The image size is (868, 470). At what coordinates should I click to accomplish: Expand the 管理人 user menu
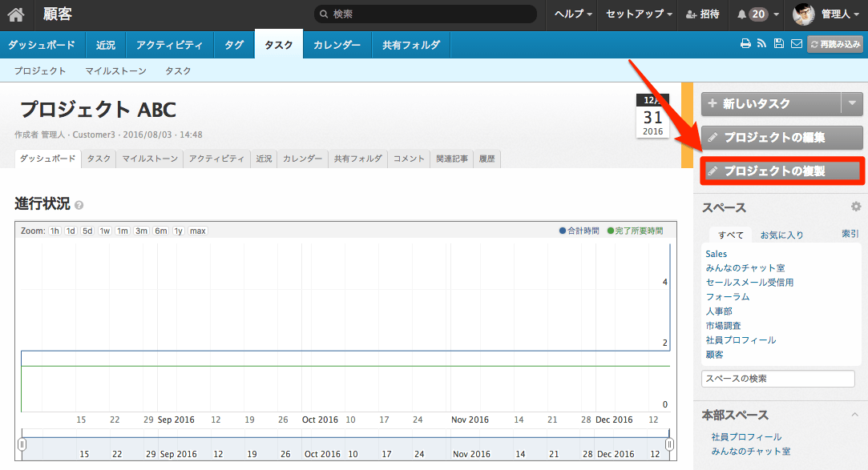(x=840, y=14)
